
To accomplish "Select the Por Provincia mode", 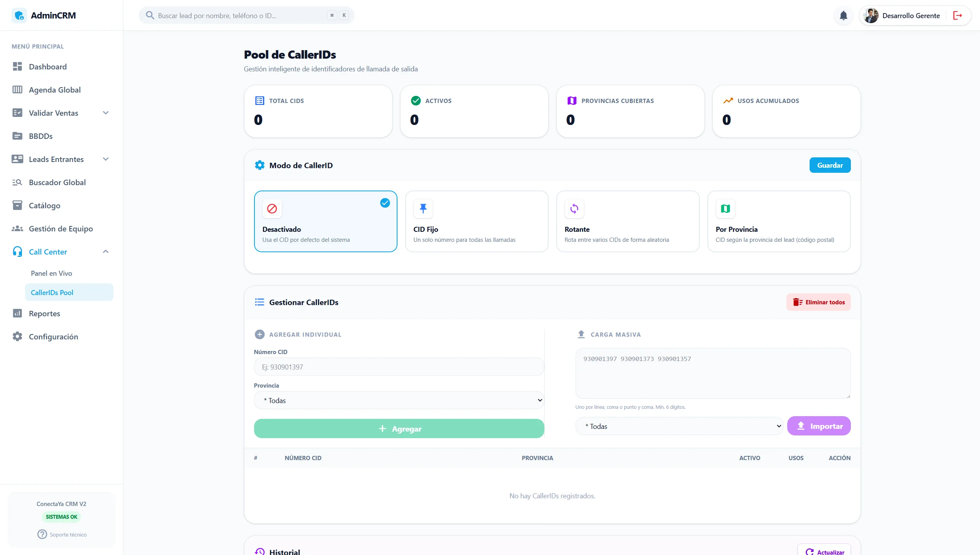I will (x=779, y=222).
